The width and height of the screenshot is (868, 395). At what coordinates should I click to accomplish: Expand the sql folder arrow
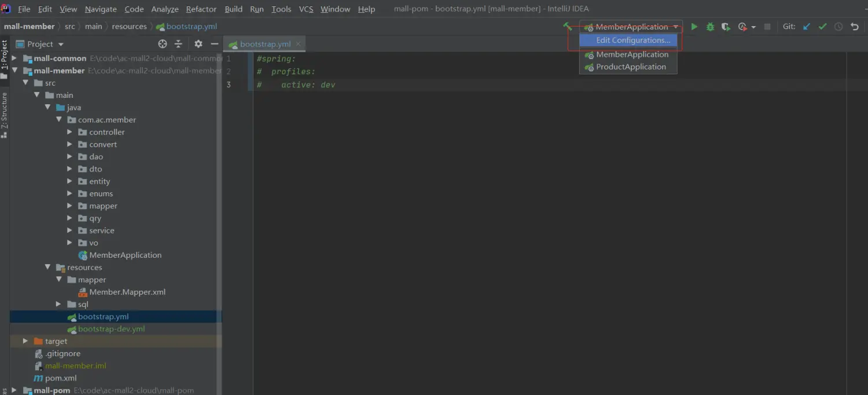click(x=58, y=304)
